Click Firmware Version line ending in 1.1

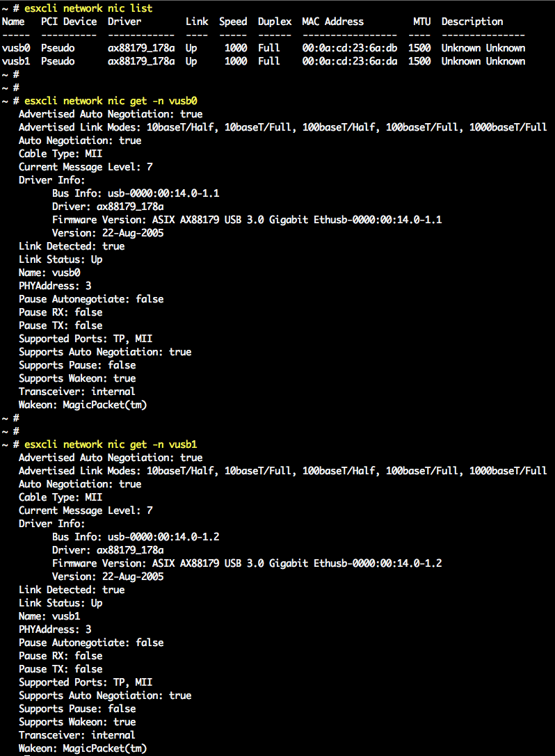(247, 220)
